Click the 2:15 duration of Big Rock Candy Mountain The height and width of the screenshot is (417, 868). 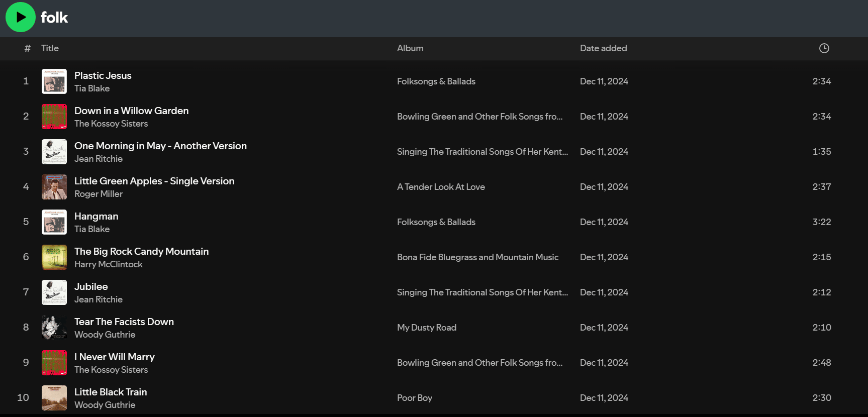pos(822,257)
